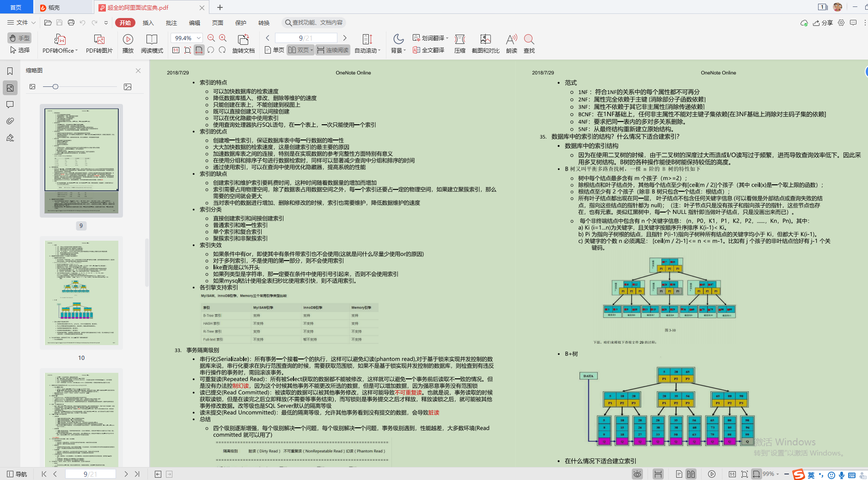Toggle 双页 two-page layout

tap(300, 50)
